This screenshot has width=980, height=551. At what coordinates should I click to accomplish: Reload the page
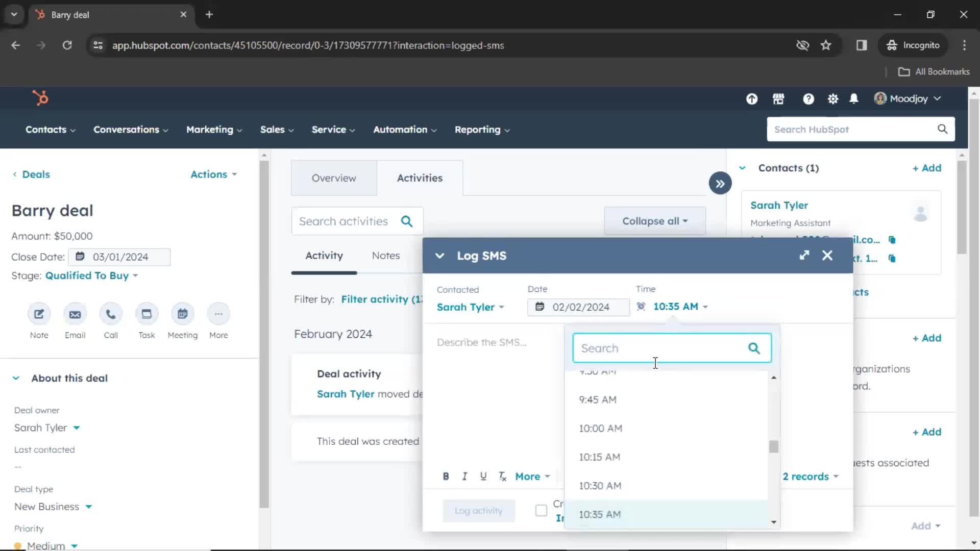point(67,45)
